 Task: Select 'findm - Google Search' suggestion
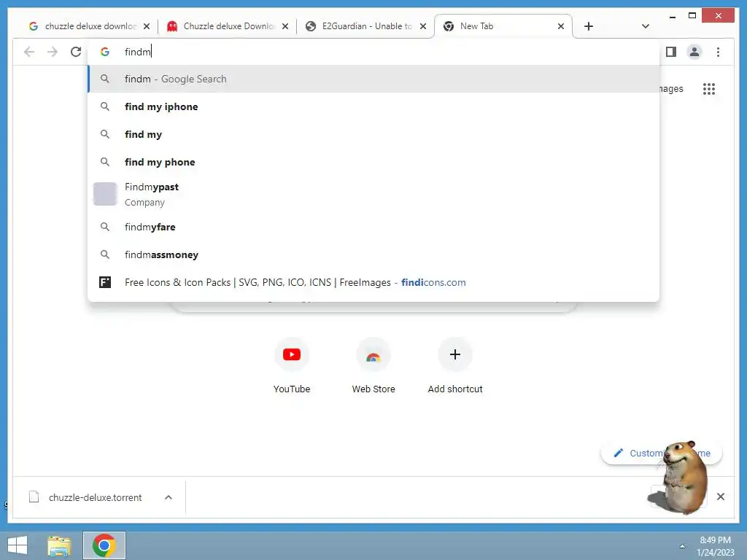[374, 79]
